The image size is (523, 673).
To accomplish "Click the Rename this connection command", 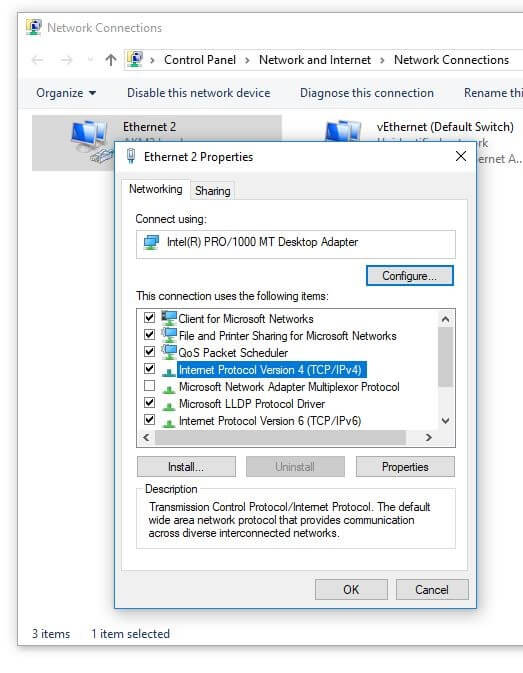I will [x=493, y=93].
